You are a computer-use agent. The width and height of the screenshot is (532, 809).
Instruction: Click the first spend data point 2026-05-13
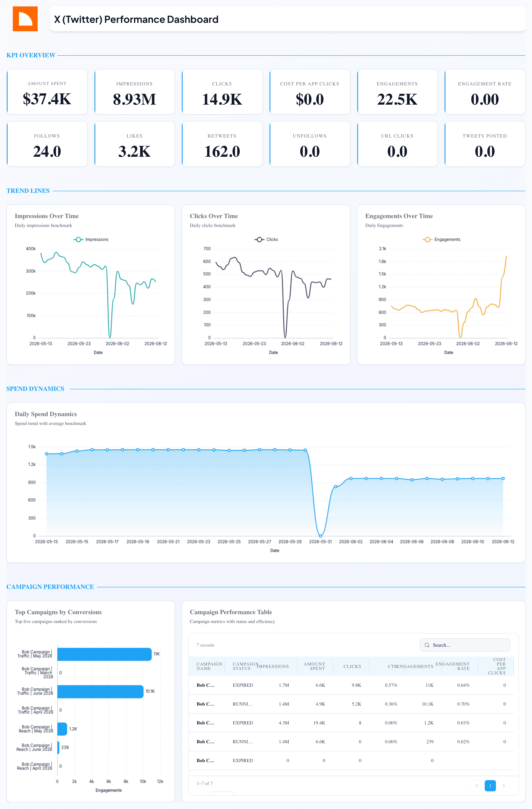tap(46, 454)
